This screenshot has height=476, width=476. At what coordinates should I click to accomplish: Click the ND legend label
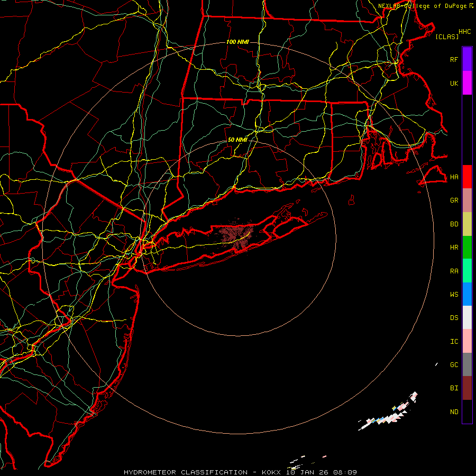[454, 412]
